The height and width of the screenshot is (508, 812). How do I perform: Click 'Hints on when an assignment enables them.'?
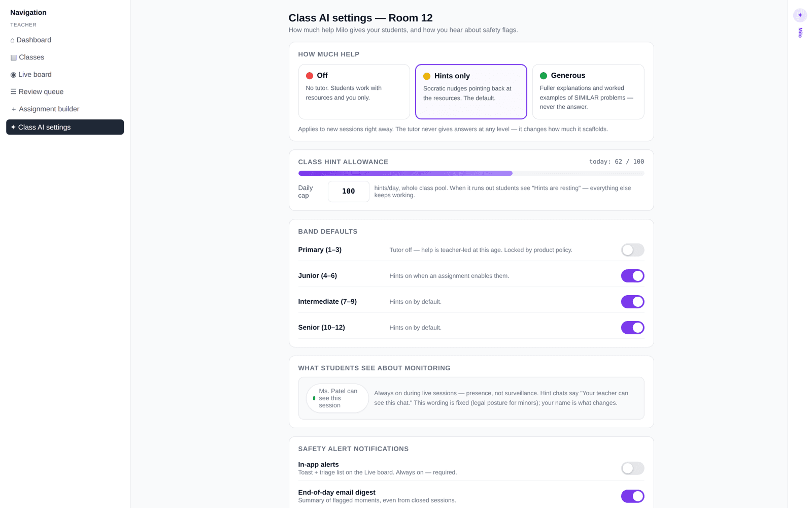(x=449, y=276)
